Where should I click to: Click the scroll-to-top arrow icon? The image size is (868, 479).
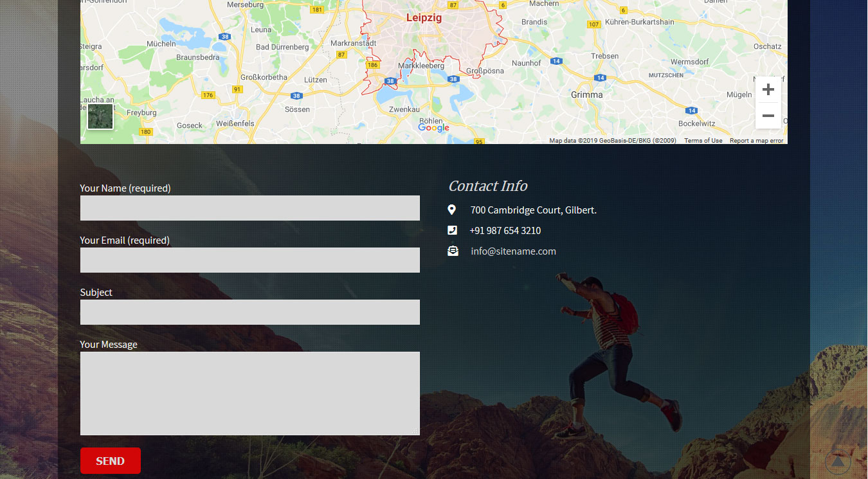838,461
